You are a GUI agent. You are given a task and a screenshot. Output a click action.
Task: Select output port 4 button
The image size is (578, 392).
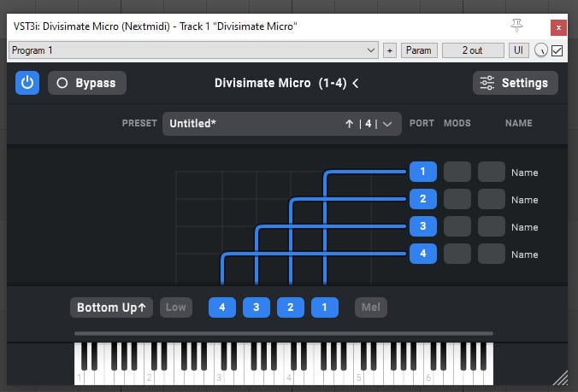(x=422, y=254)
